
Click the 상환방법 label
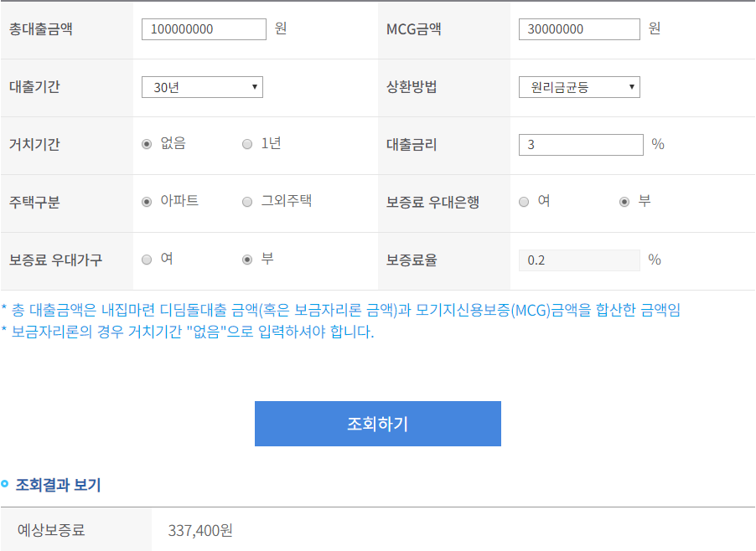412,87
